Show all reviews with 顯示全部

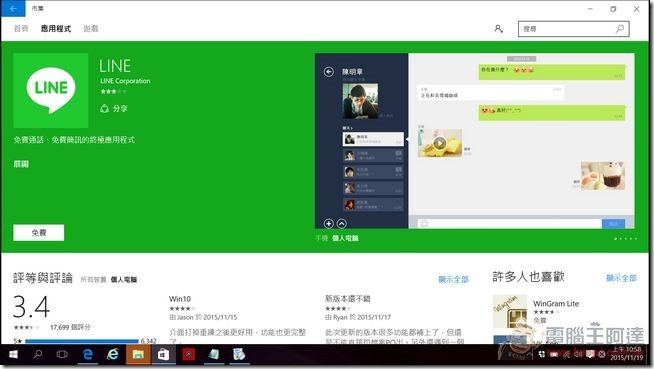454,279
